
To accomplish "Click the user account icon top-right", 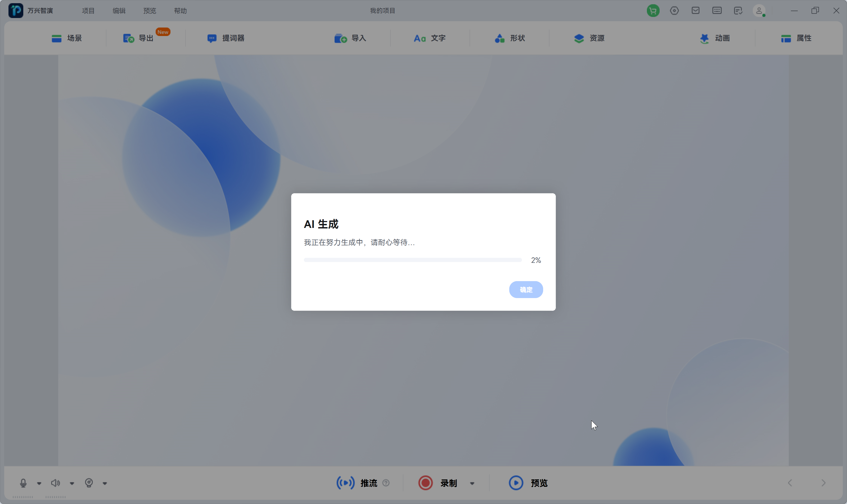I will pos(759,10).
